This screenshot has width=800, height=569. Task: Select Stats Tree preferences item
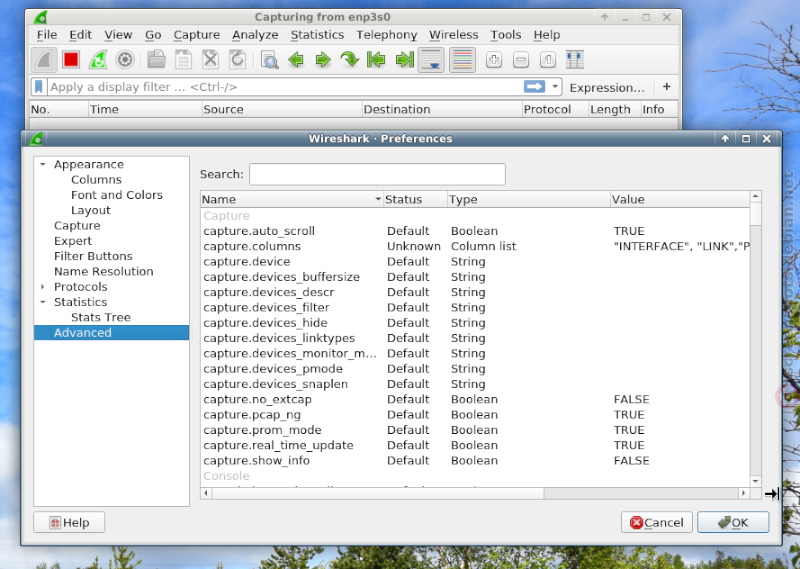coord(101,317)
